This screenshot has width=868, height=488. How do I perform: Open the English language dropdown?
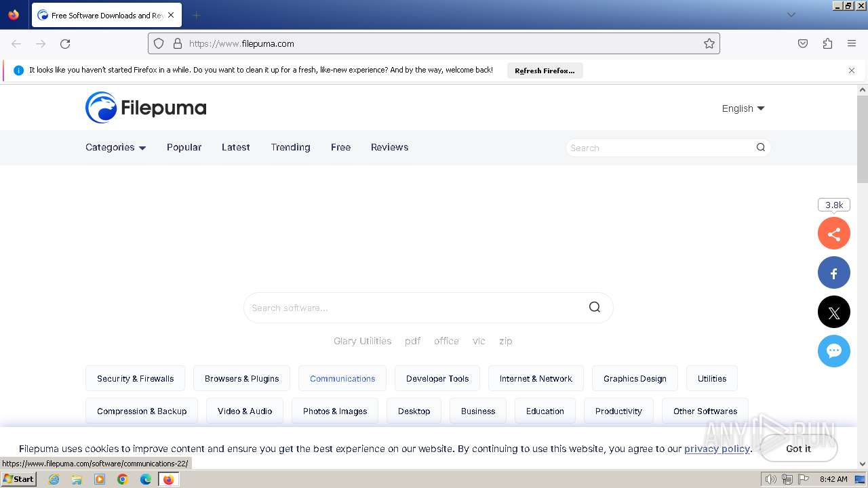pyautogui.click(x=743, y=108)
